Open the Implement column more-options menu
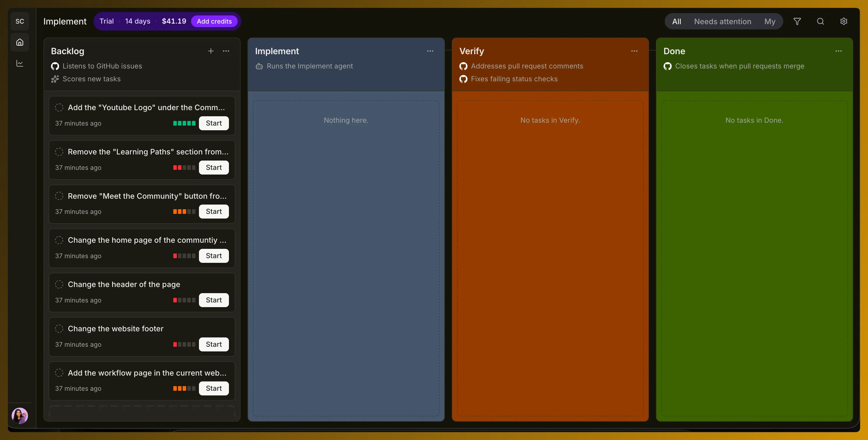Viewport: 868px width, 440px height. point(430,51)
